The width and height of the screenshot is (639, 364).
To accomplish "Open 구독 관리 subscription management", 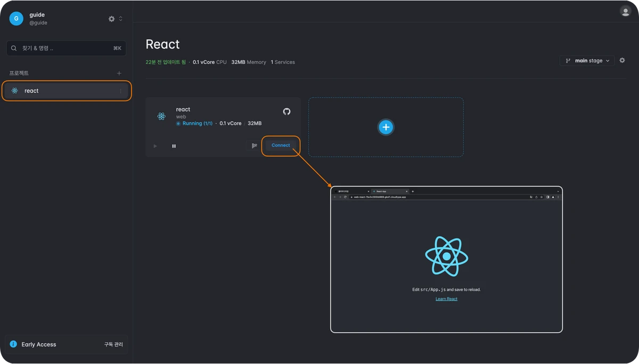I will (x=113, y=344).
